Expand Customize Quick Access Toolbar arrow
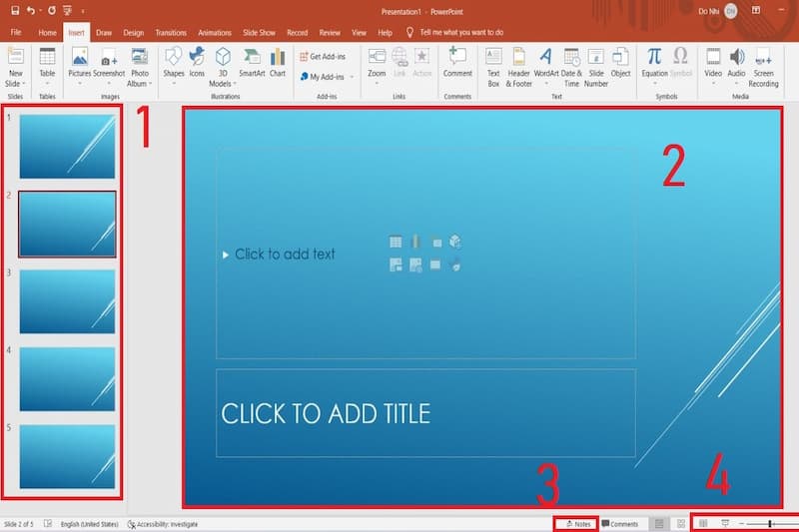Screen dimensions: 799x532 [83, 11]
